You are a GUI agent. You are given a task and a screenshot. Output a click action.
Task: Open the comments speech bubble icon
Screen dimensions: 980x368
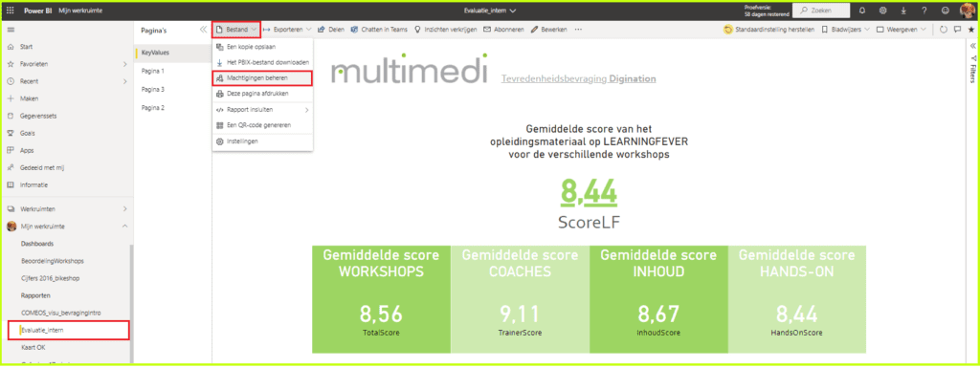[x=957, y=30]
